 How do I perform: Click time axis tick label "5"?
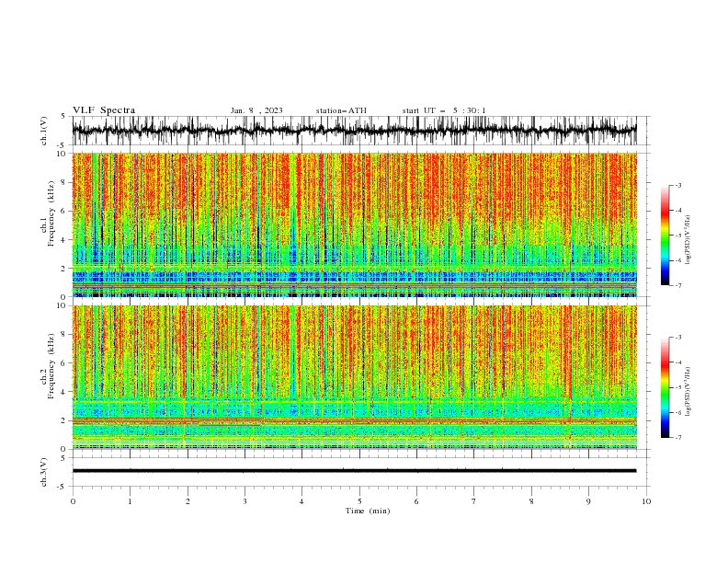tap(359, 501)
